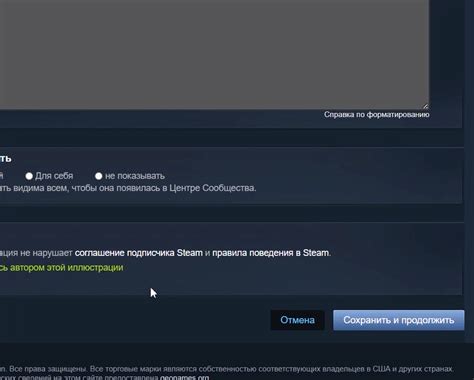The width and height of the screenshot is (474, 380).
Task: Click the Все права защищены footer text
Action: [x=48, y=369]
